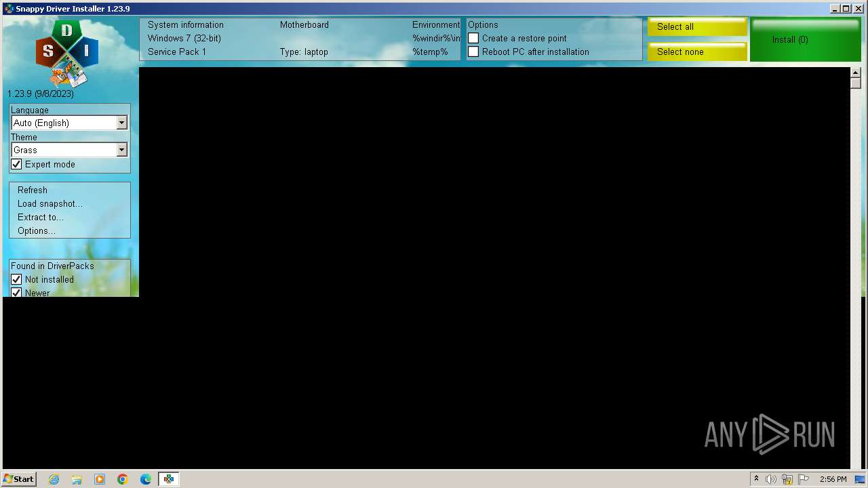Screen dimensions: 868x488
Task: Click the Show desktop button
Action: tap(861, 479)
